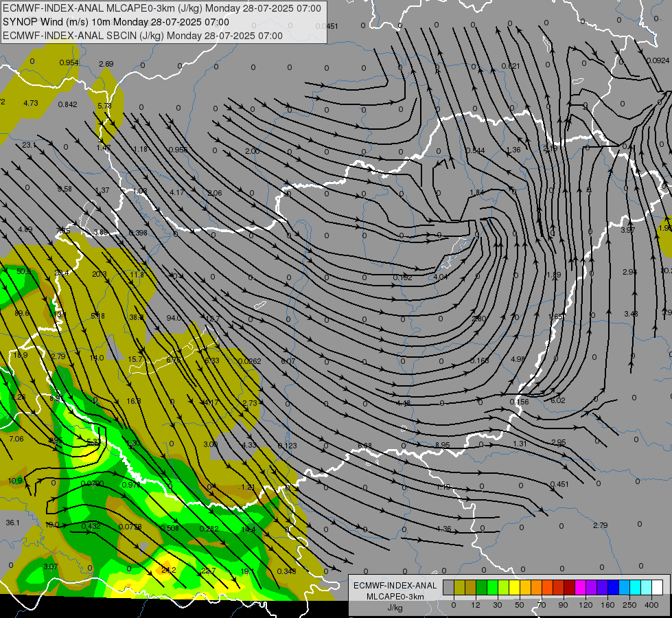
Task: Click the pure blue legend swatch
Action: [613, 588]
